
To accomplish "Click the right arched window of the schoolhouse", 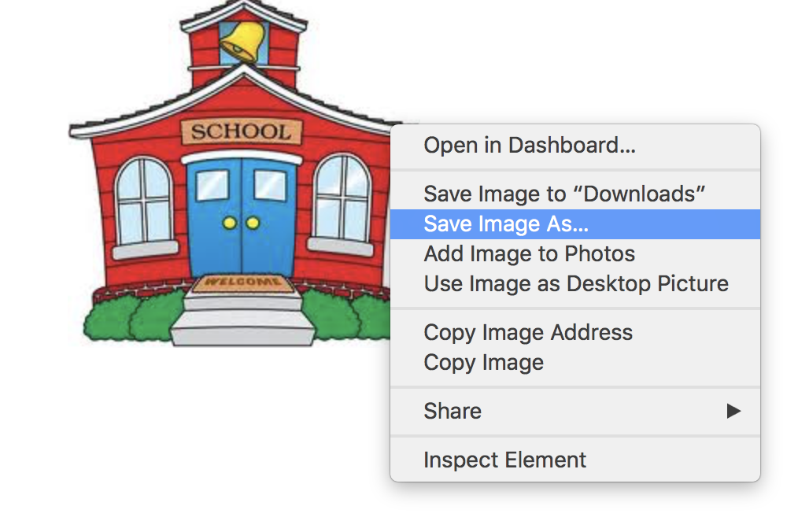I will point(342,198).
